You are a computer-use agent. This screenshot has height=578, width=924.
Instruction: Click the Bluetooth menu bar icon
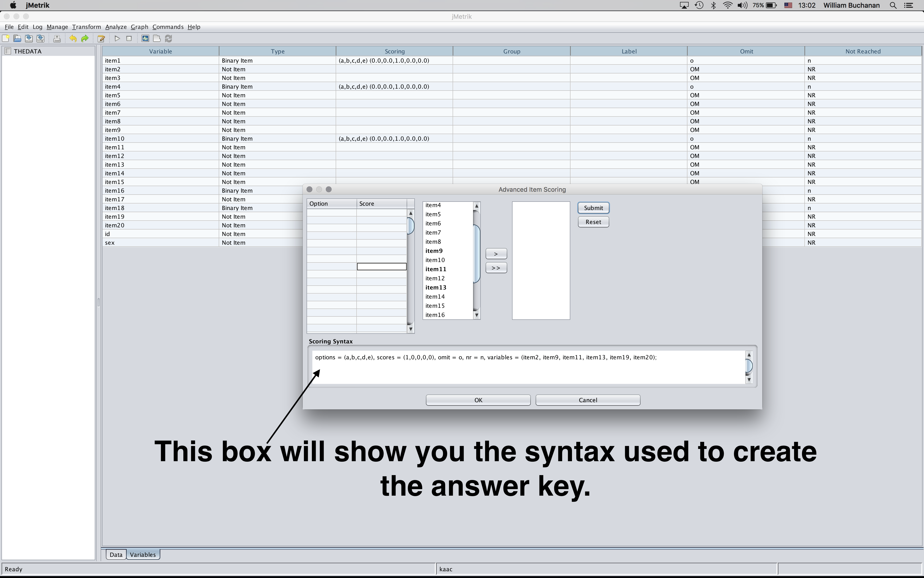[x=713, y=5]
